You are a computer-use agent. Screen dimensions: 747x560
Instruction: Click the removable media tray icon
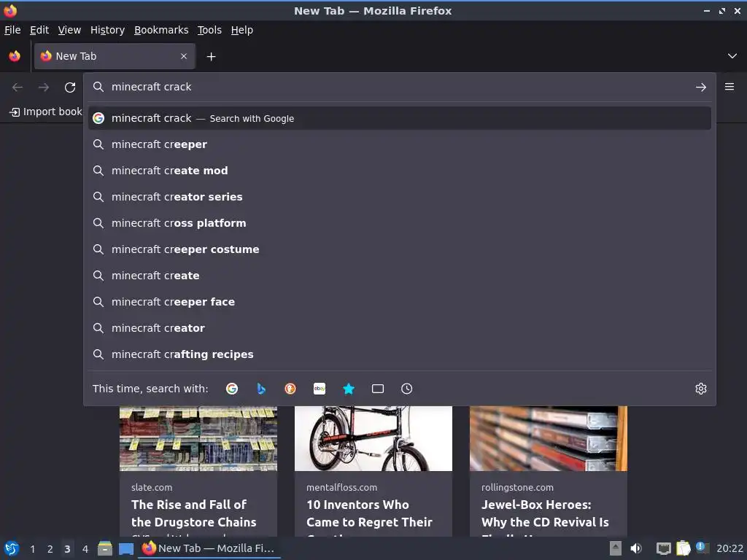[x=615, y=548]
